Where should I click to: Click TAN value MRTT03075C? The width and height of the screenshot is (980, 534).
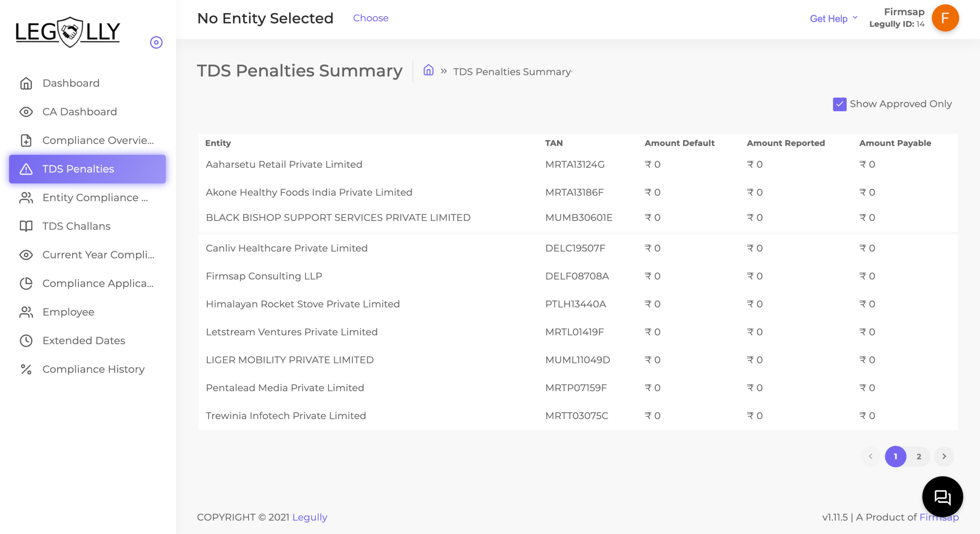coord(576,415)
